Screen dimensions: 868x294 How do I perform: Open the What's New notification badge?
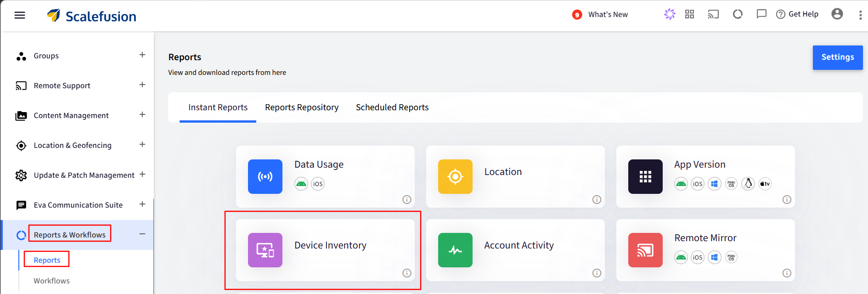pos(577,15)
